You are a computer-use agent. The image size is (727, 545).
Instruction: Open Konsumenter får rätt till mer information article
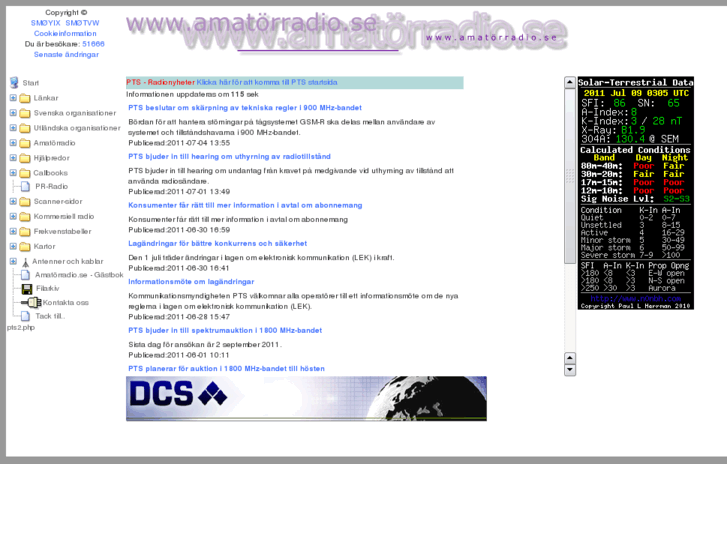point(245,205)
